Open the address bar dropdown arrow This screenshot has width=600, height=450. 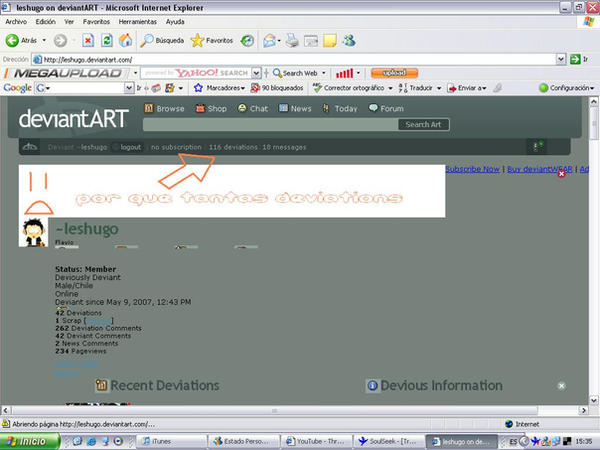tap(561, 59)
